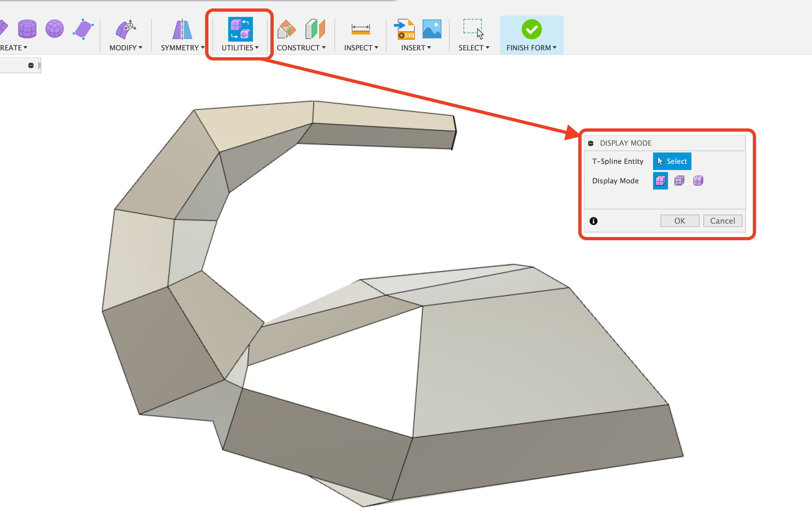Click the Utilities display mode icon
The width and height of the screenshot is (812, 526).
240,29
